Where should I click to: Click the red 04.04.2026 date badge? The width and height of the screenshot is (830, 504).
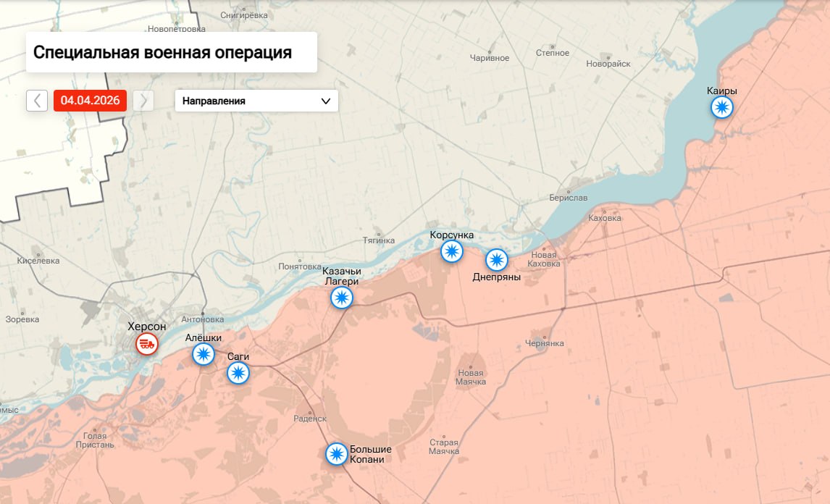pos(91,101)
